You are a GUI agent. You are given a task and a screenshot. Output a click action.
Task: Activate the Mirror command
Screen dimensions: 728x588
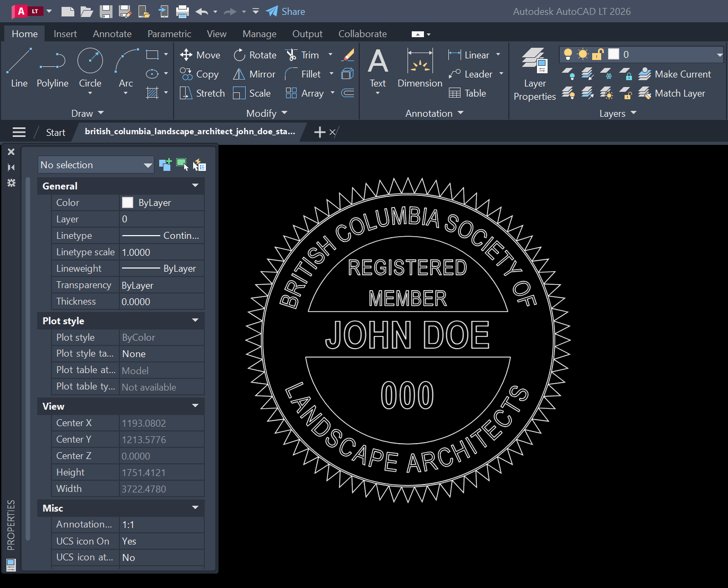254,74
